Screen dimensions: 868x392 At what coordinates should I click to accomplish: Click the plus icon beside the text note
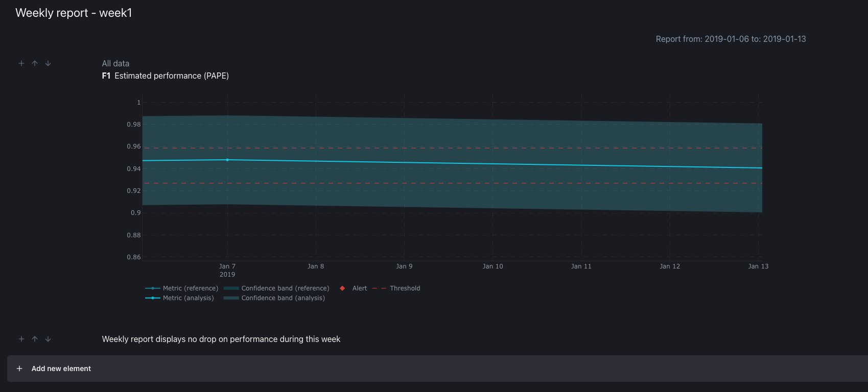(21, 339)
